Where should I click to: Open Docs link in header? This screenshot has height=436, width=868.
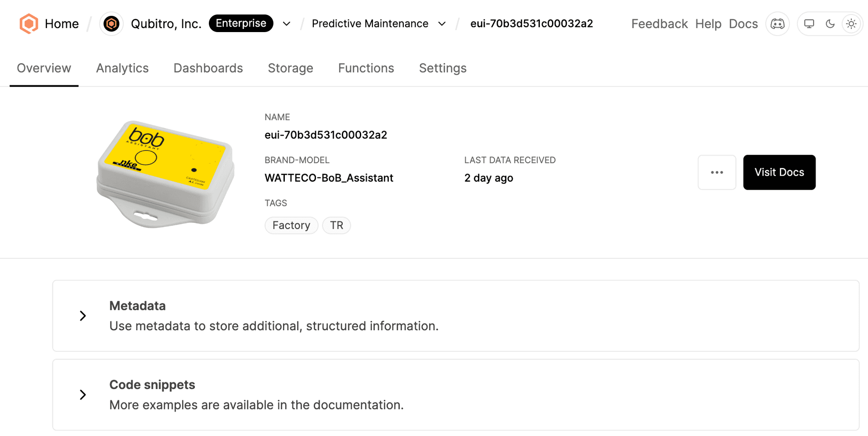tap(743, 23)
